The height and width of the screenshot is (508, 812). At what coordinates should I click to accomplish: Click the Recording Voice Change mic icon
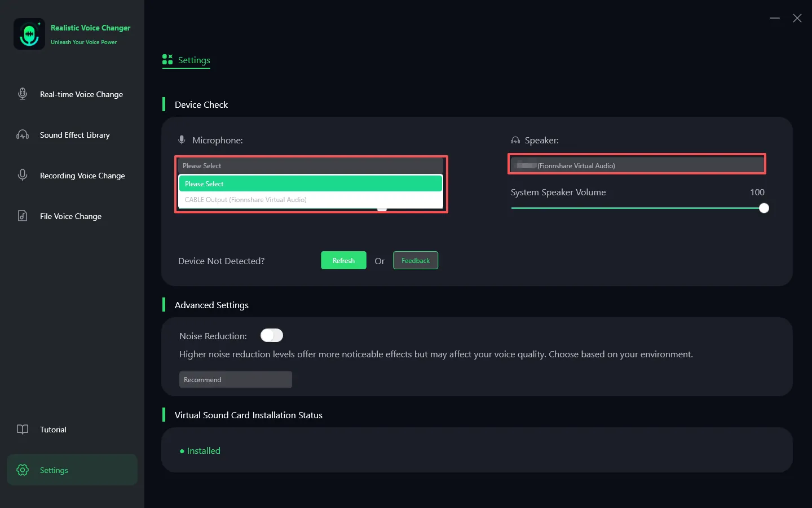point(23,176)
